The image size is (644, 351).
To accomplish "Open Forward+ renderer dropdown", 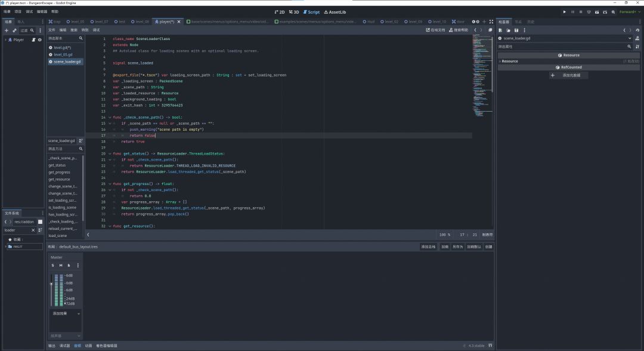I will coord(630,12).
